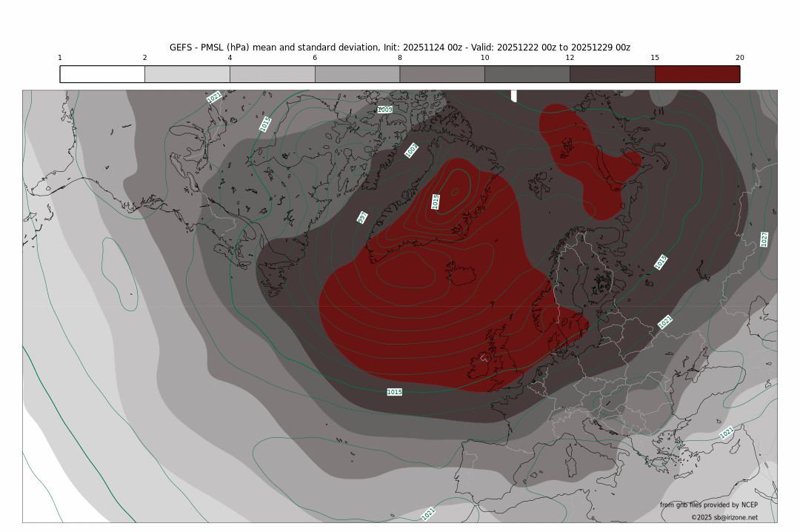Pick the light gray 2–4 colorbar segment
800x532 pixels.
187,74
